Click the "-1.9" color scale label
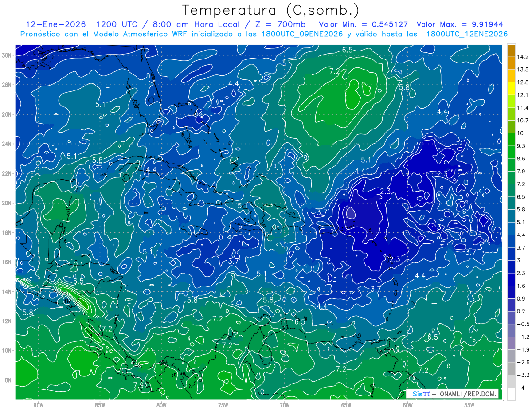 [522, 349]
